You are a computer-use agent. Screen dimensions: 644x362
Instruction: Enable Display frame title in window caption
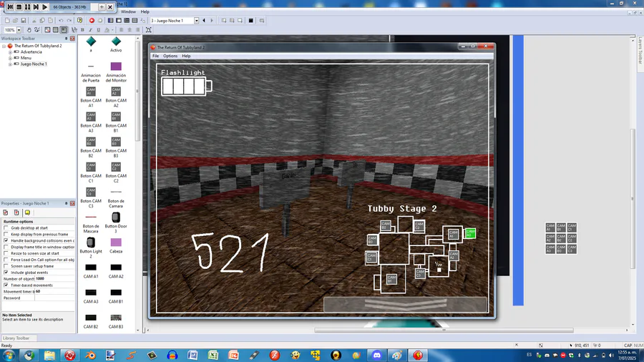[6, 247]
